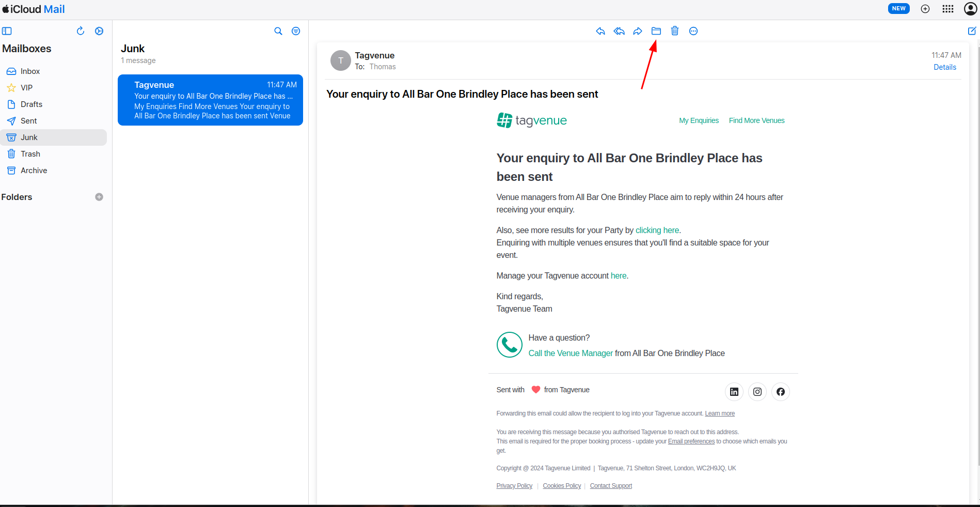Toggle the sidebar visibility icon
Viewport: 980px width, 507px height.
pos(7,31)
